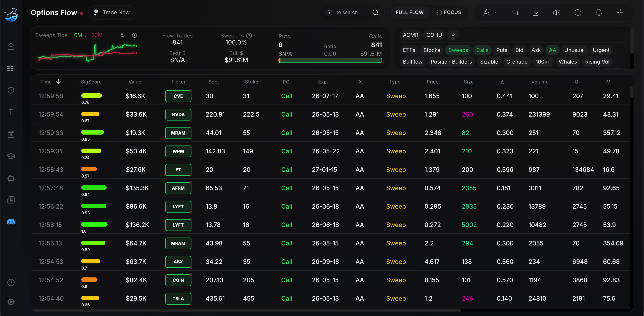Open the filter sliders icon at top right
The height and width of the screenshot is (316, 644).
pos(620,12)
